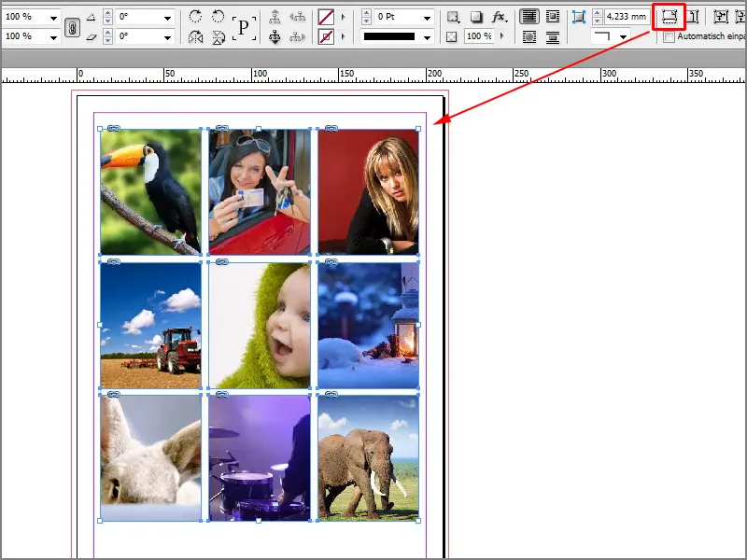Image resolution: width=747 pixels, height=560 pixels.
Task: Click the link badge on elephant frame
Action: [x=331, y=394]
